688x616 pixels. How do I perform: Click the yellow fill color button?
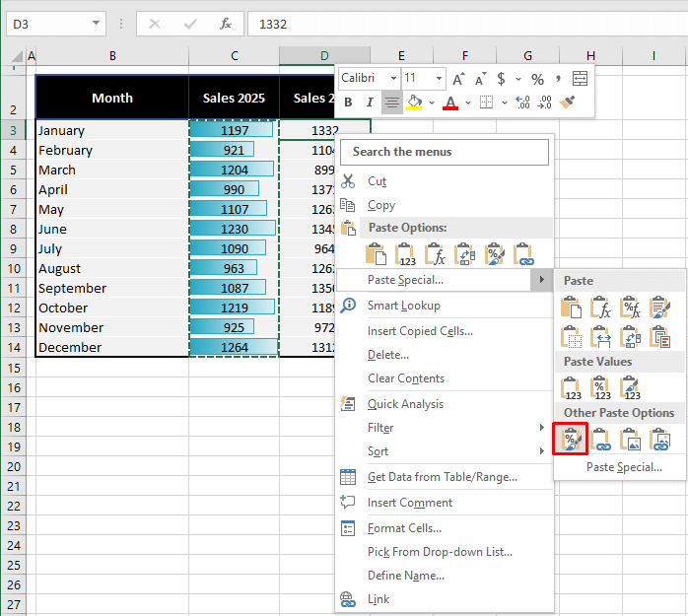click(415, 102)
